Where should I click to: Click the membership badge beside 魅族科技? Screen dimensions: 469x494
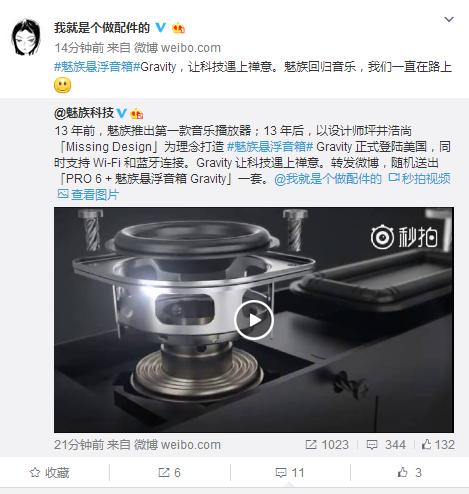click(x=137, y=114)
